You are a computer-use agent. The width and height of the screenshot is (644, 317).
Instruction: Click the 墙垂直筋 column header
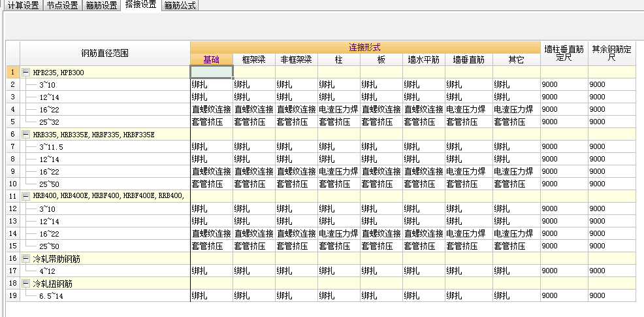(468, 59)
